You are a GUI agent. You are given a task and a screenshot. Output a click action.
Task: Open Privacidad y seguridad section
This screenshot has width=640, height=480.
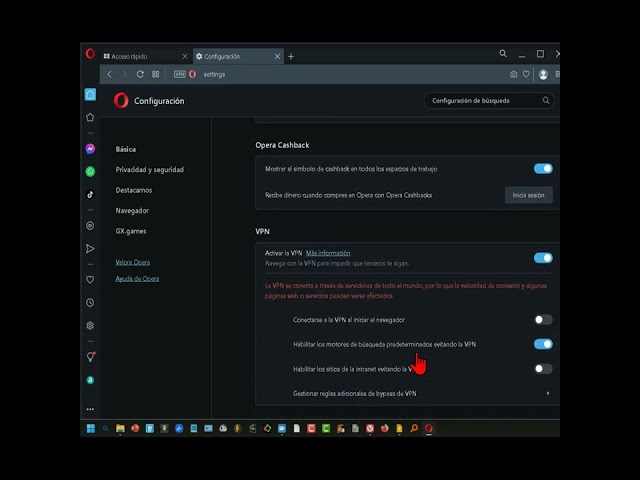click(149, 169)
